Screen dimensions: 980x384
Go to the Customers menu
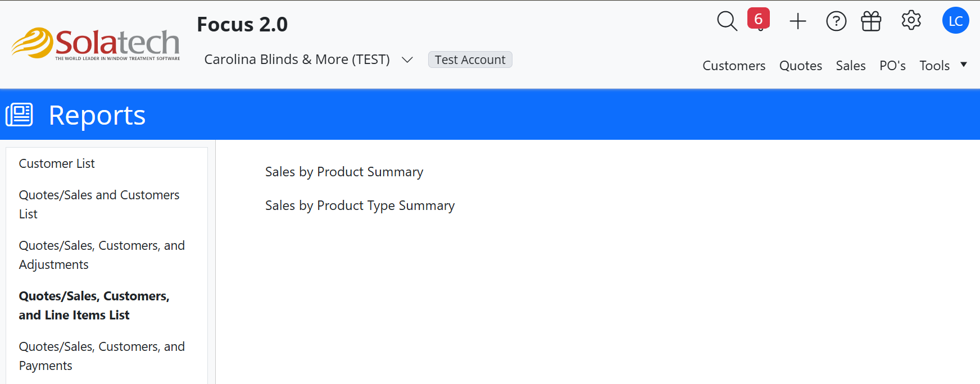pyautogui.click(x=733, y=66)
